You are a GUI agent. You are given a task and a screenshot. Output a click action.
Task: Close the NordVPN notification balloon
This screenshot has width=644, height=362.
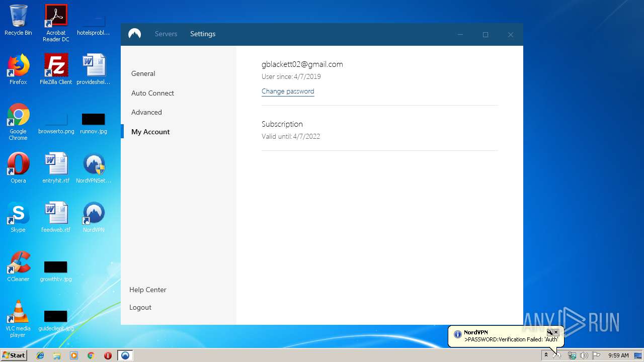pos(556,332)
